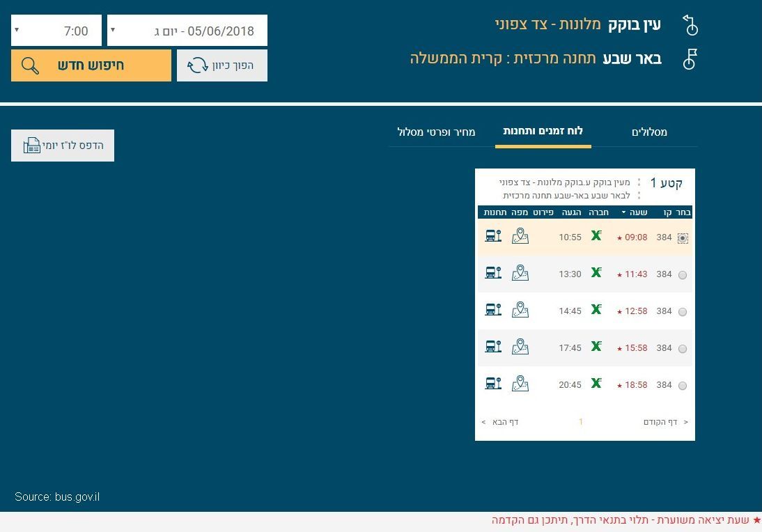Show map icon for the 11:43 trip
This screenshot has height=532, width=762.
click(520, 273)
